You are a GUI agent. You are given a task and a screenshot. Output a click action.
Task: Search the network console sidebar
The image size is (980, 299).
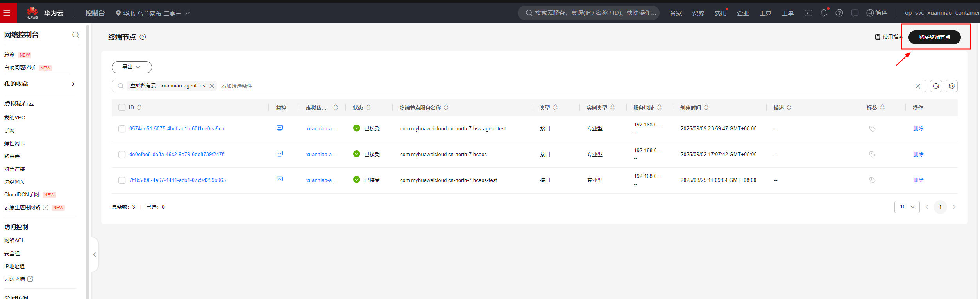click(76, 35)
